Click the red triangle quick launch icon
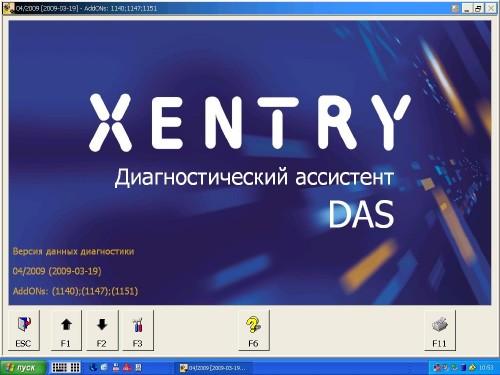The width and height of the screenshot is (500, 375). (127, 367)
